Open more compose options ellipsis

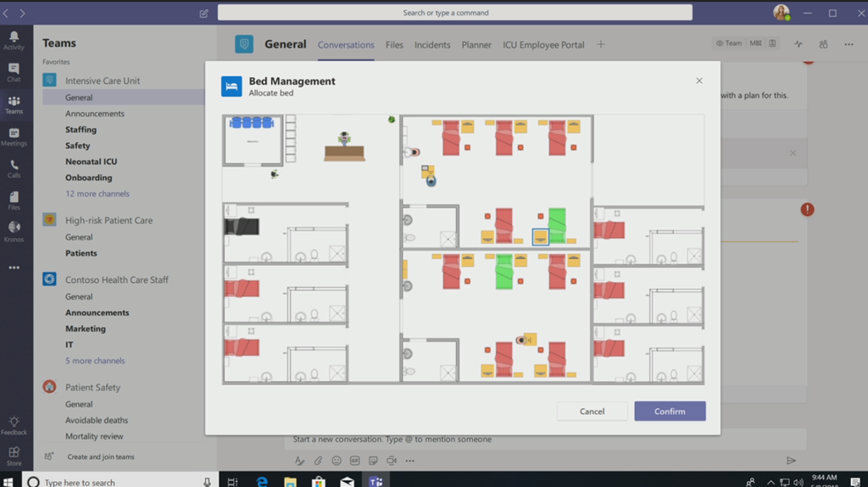(x=409, y=461)
